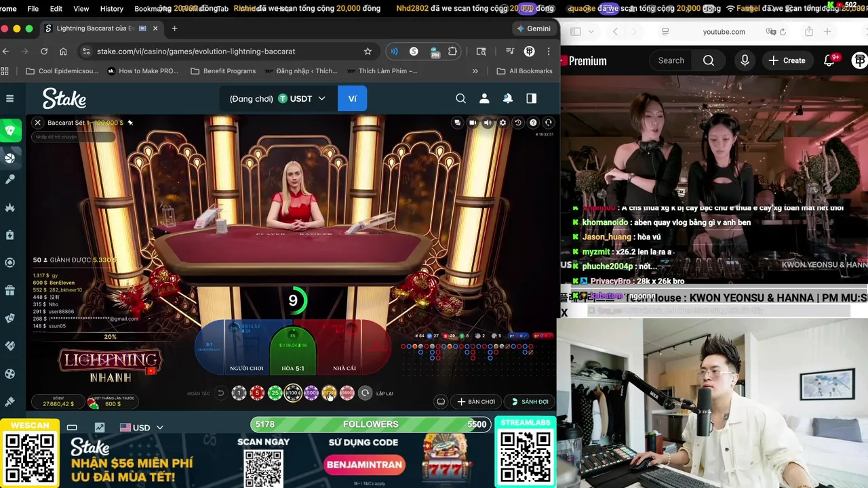This screenshot has width=868, height=488.
Task: Select the 100 value chip
Action: pyautogui.click(x=293, y=393)
